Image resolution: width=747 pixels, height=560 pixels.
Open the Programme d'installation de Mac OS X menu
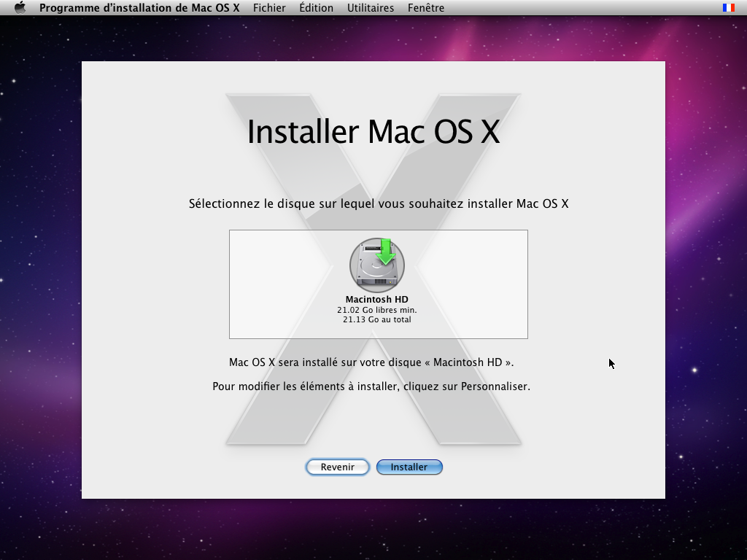pyautogui.click(x=139, y=7)
